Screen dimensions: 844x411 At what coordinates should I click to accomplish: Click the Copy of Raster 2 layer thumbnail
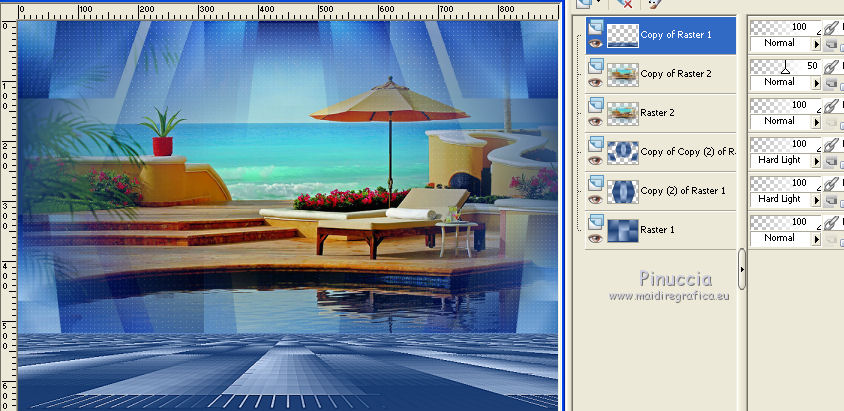(623, 74)
